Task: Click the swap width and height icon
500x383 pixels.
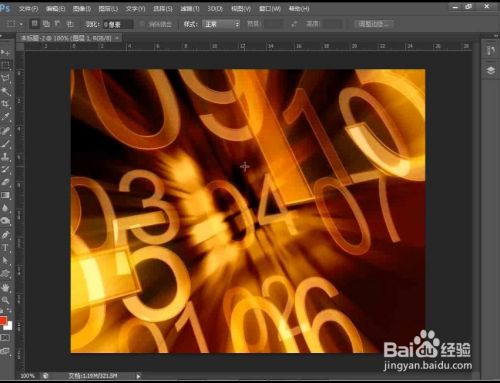Action: [294, 24]
